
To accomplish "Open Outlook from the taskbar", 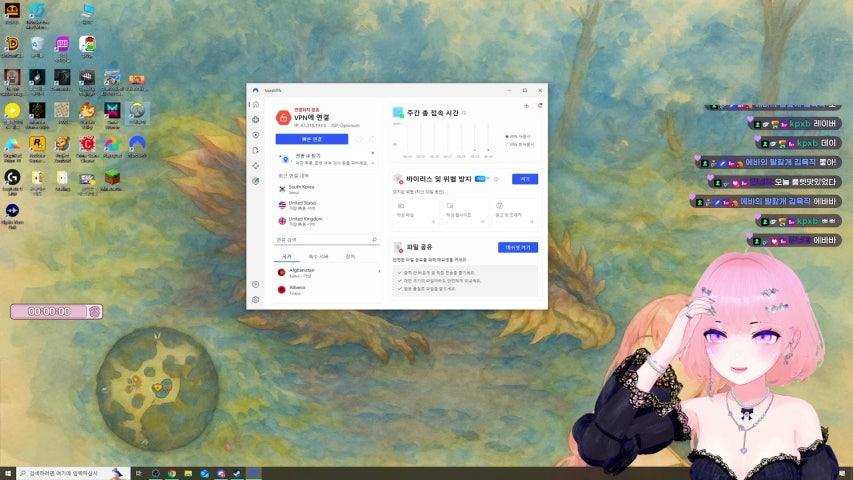I will tap(205, 473).
